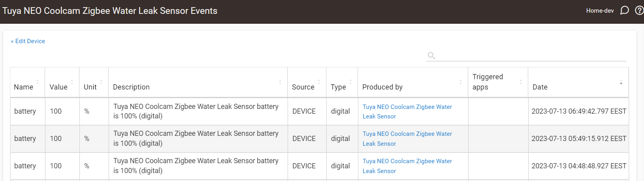Click into the events search field
Image resolution: width=644 pixels, height=181 pixels.
click(531, 55)
